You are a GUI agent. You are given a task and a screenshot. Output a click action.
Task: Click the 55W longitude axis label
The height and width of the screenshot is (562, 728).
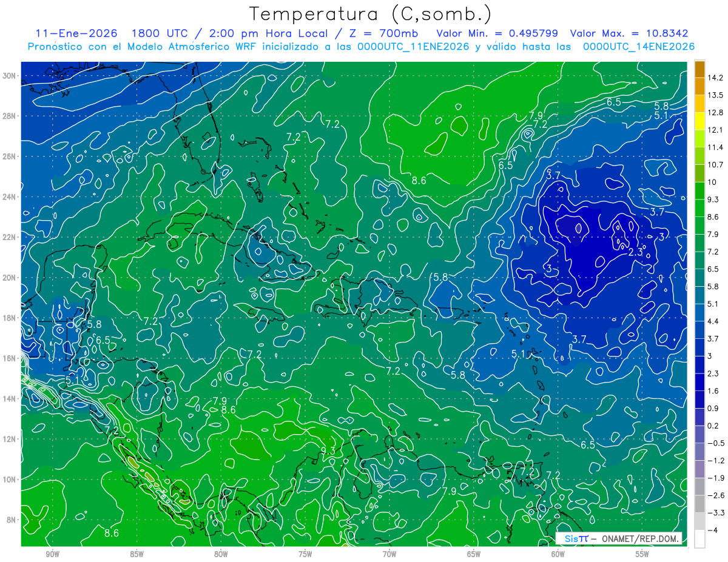point(642,554)
